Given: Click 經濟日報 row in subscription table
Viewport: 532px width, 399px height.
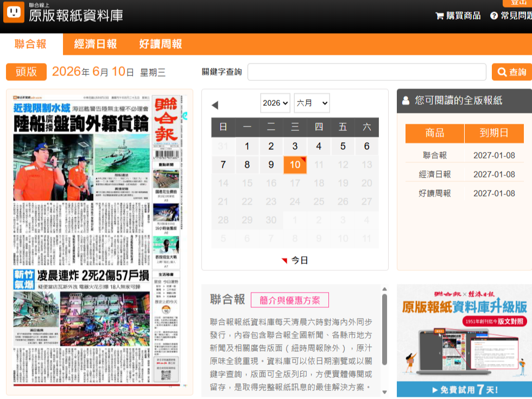Looking at the screenshot, I should click(465, 174).
